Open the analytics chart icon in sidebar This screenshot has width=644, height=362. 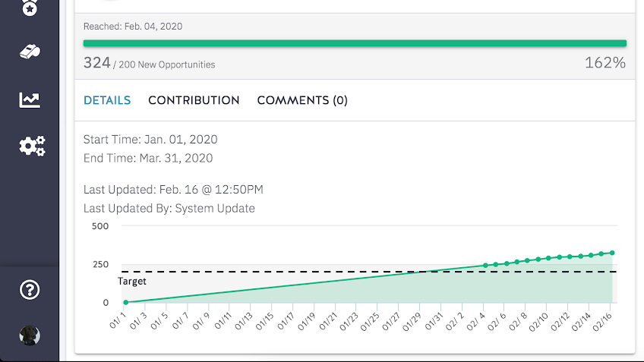(x=30, y=99)
